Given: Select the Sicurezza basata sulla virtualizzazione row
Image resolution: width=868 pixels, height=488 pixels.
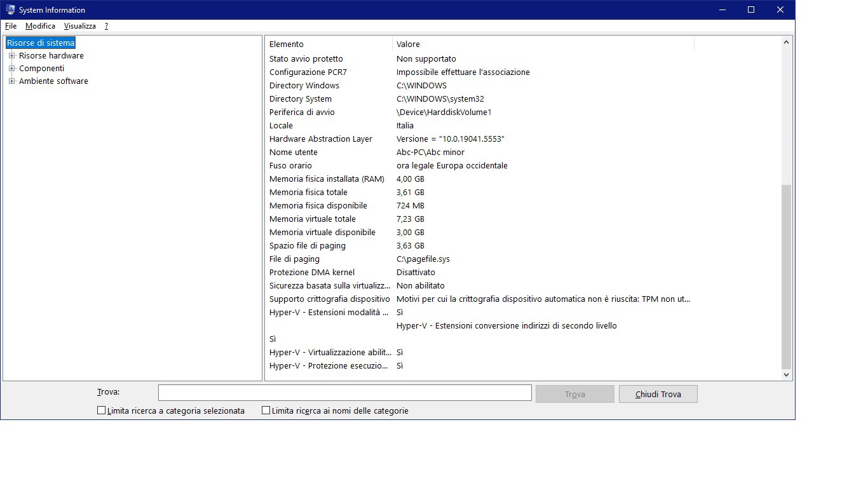Looking at the screenshot, I should pyautogui.click(x=481, y=285).
